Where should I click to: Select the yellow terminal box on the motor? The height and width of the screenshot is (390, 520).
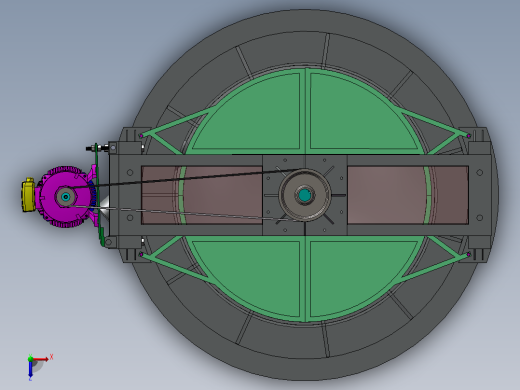point(29,195)
